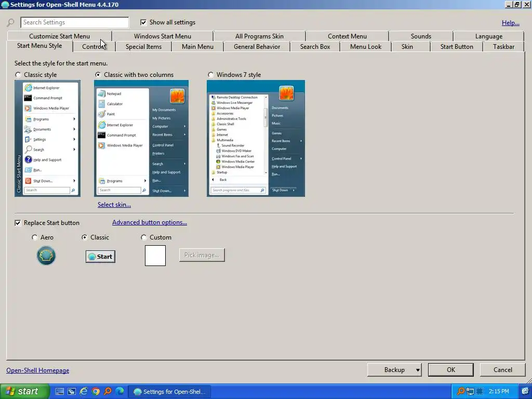Click Settings for Open-Shell taskbar button
Image resolution: width=532 pixels, height=399 pixels.
(x=170, y=392)
